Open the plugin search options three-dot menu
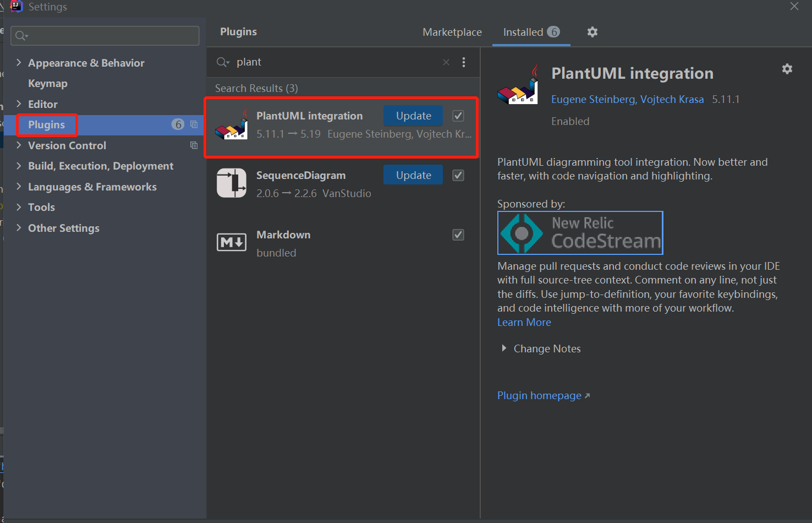Screen dimensions: 812x523 [464, 62]
